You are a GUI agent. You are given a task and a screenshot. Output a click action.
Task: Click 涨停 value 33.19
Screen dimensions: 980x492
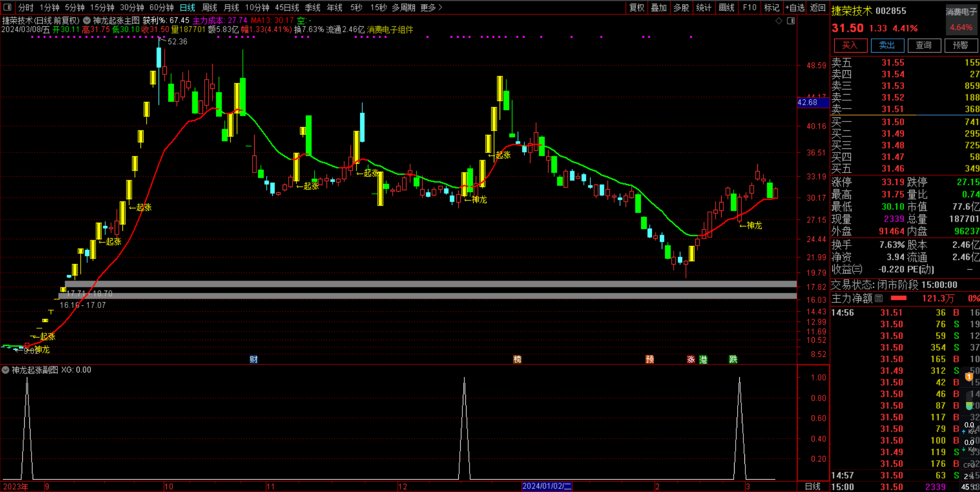(x=893, y=182)
